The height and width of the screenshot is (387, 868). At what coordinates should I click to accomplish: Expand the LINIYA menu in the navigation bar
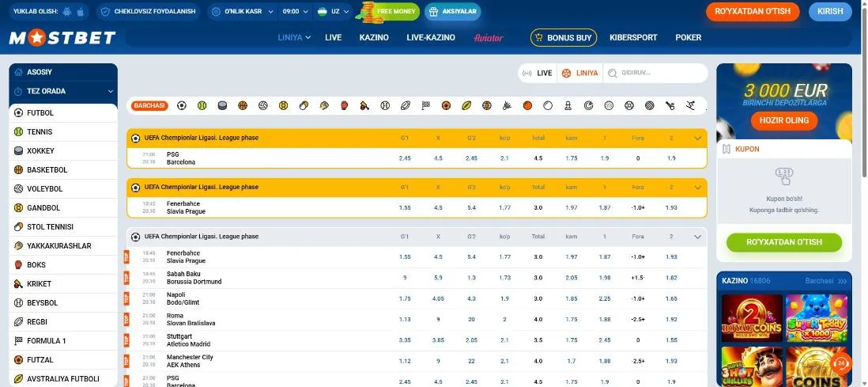tap(294, 38)
